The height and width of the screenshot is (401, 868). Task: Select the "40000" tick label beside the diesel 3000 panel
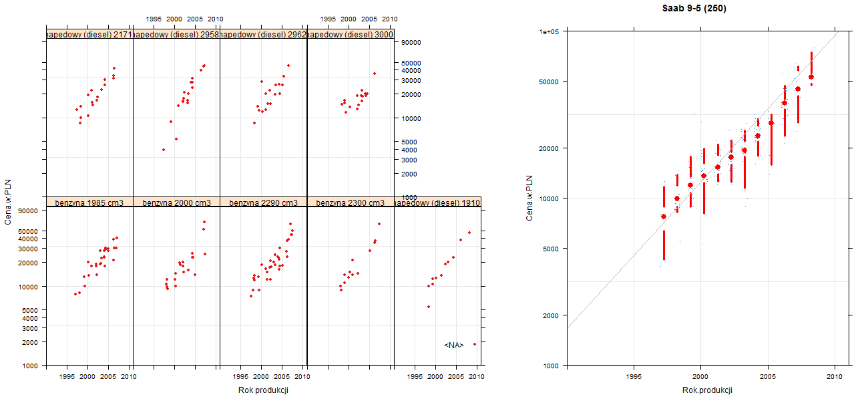point(411,70)
